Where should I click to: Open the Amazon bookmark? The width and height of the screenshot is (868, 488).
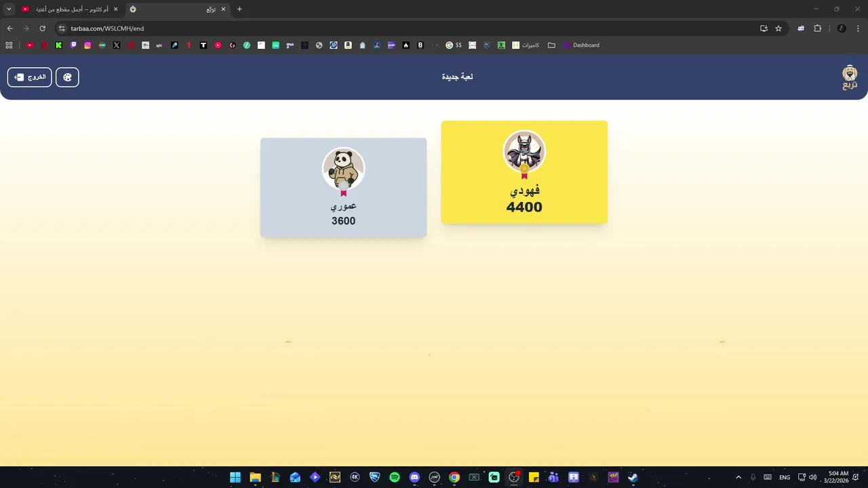tap(348, 45)
